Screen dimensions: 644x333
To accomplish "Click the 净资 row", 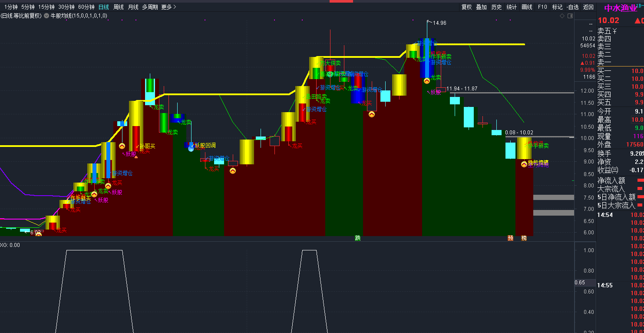I will 621,162.
